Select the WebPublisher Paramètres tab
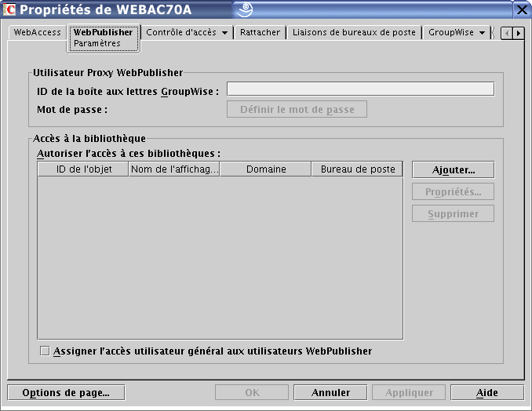 point(104,38)
